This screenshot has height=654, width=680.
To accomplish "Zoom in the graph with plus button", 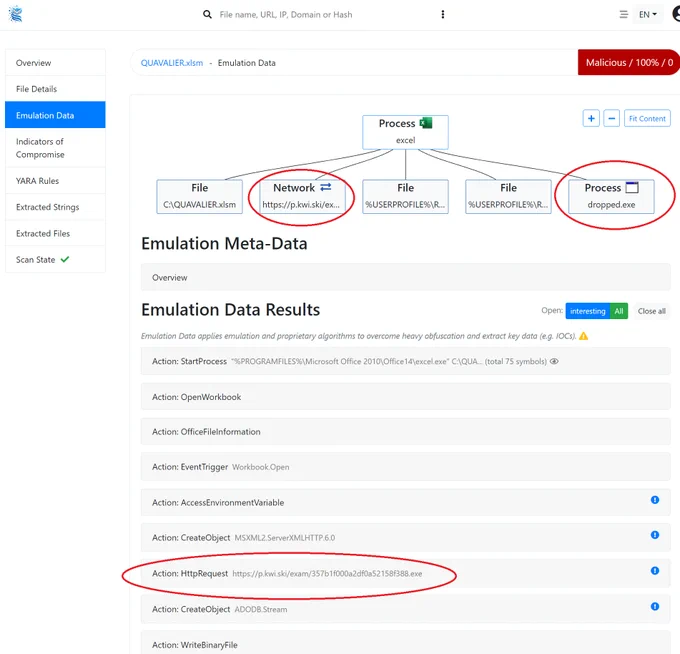I will point(591,118).
